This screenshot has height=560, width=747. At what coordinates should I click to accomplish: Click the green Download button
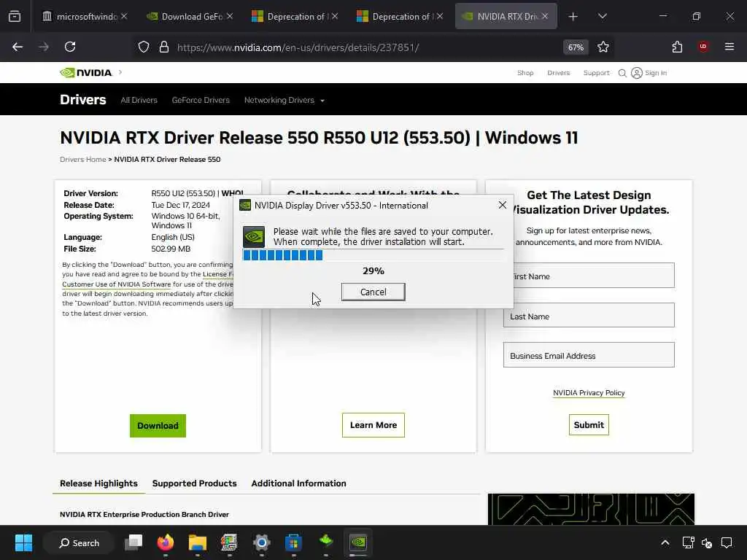point(158,426)
